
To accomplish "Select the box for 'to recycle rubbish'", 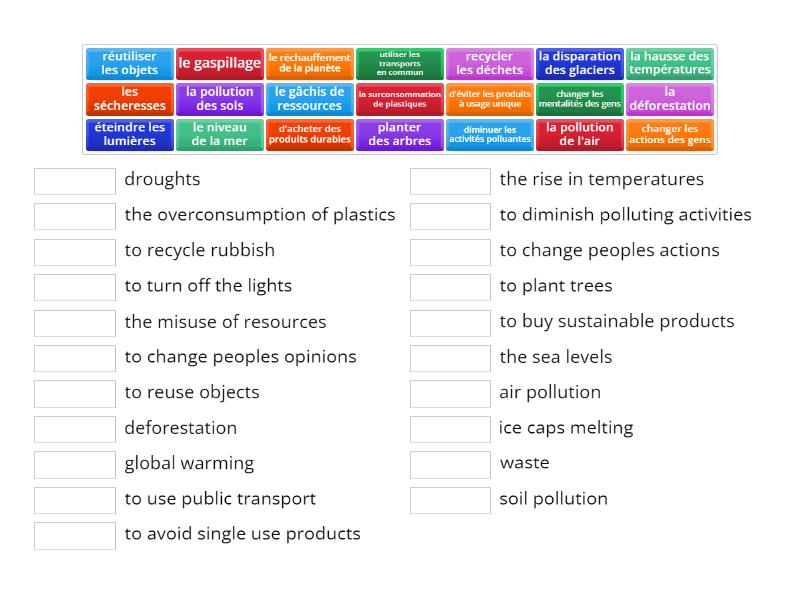I will point(75,252).
